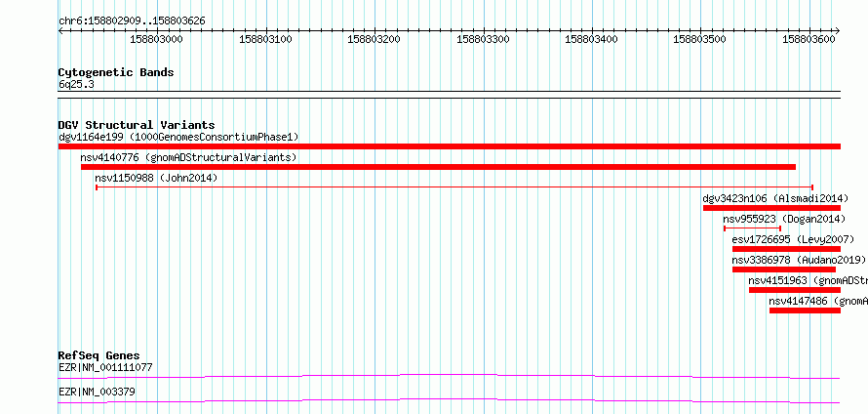Select nsv3386978 Audano2019 variant label
Screen dimensions: 868x414
coord(799,260)
